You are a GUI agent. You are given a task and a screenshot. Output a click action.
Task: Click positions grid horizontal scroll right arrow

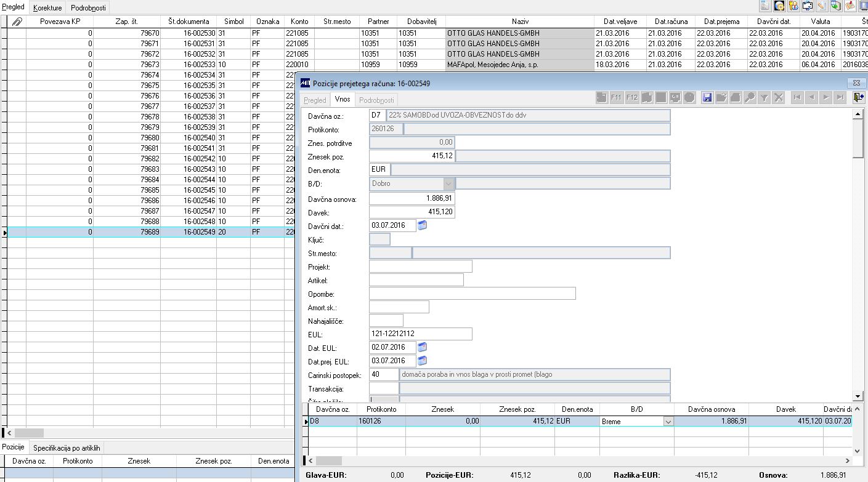tap(848, 460)
